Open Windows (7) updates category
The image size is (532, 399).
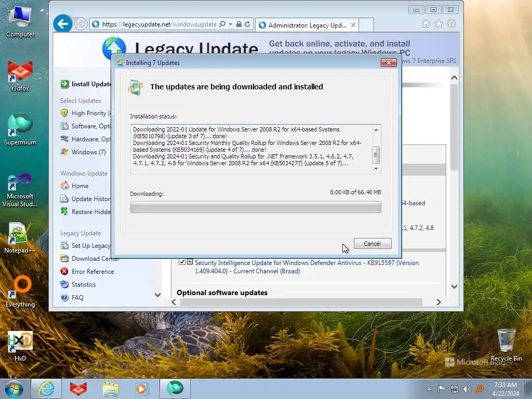(x=83, y=152)
